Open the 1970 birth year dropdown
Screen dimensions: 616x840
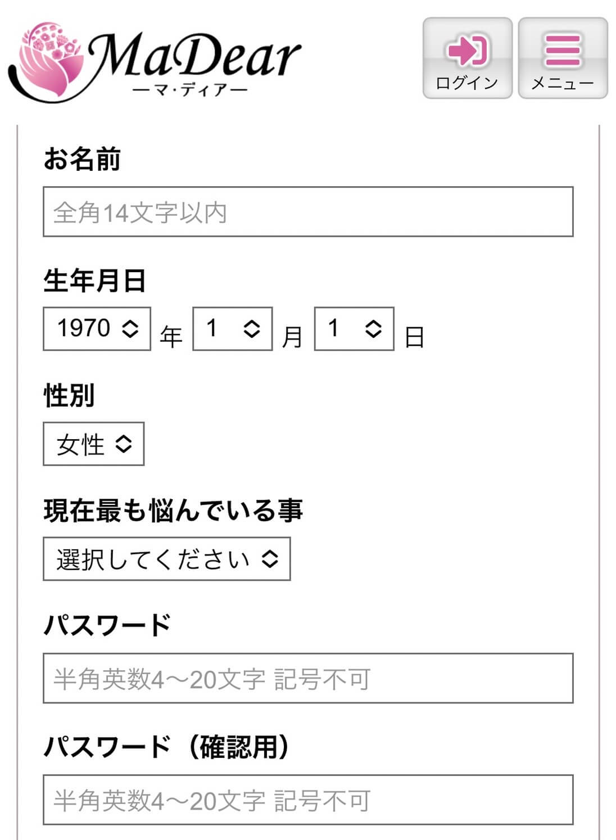(x=97, y=329)
